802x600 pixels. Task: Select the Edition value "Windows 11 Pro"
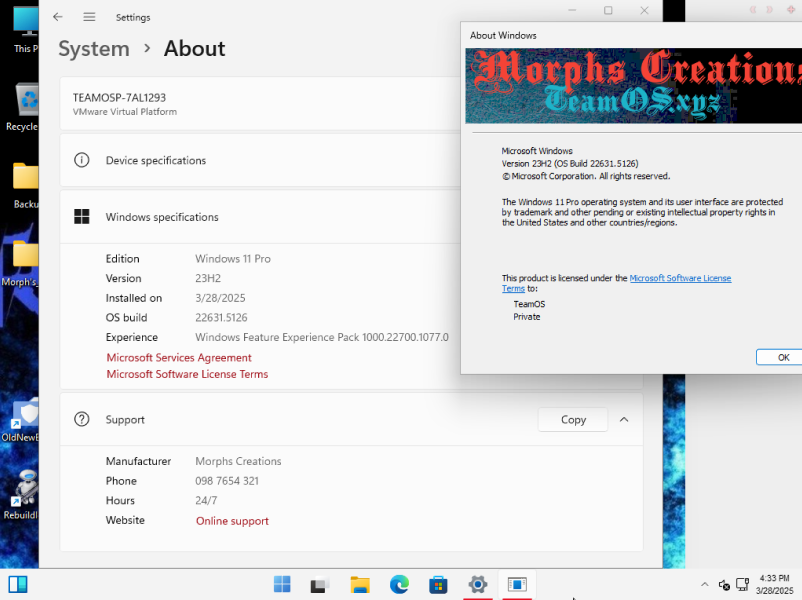233,259
